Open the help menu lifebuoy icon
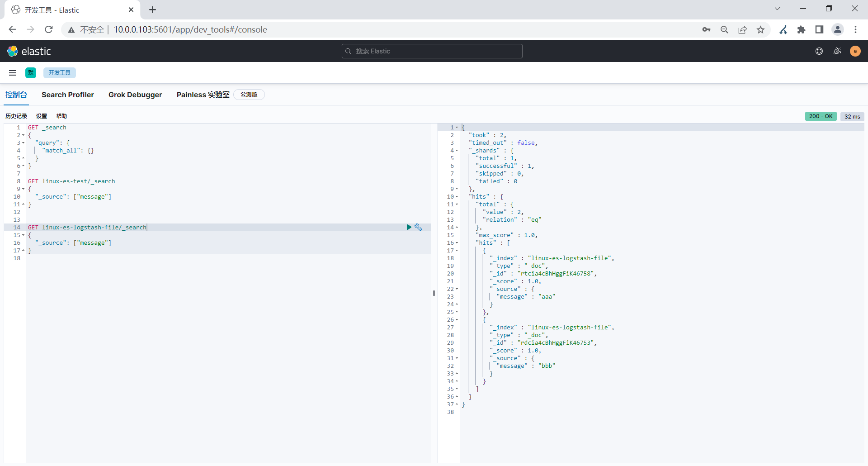This screenshot has height=466, width=868. tap(819, 51)
